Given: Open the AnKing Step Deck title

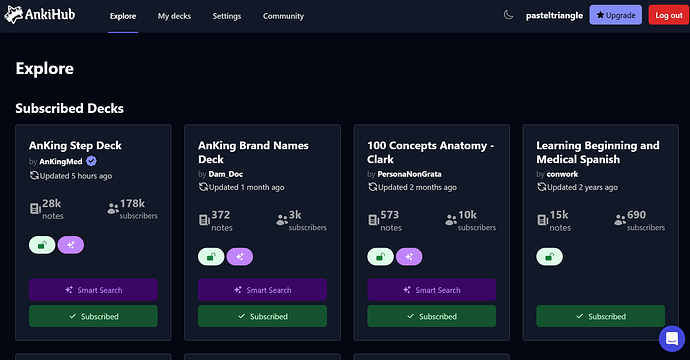Looking at the screenshot, I should tap(75, 146).
